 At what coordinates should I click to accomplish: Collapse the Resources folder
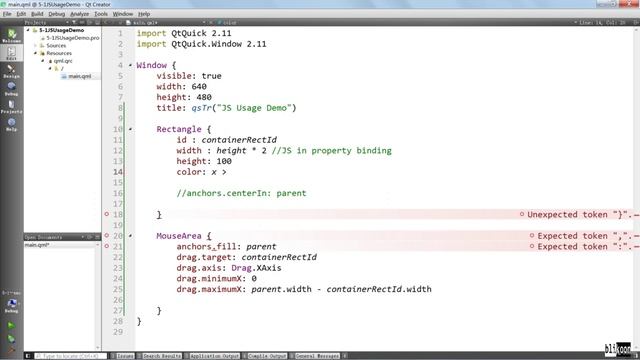pos(36,53)
